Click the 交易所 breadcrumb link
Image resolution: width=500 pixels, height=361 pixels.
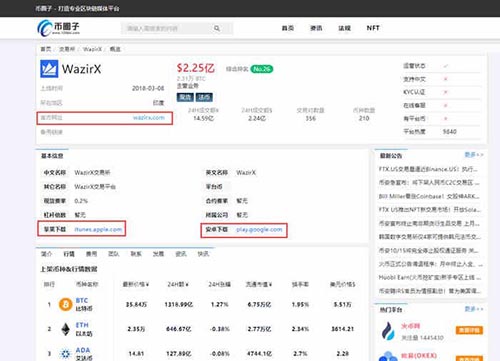67,49
